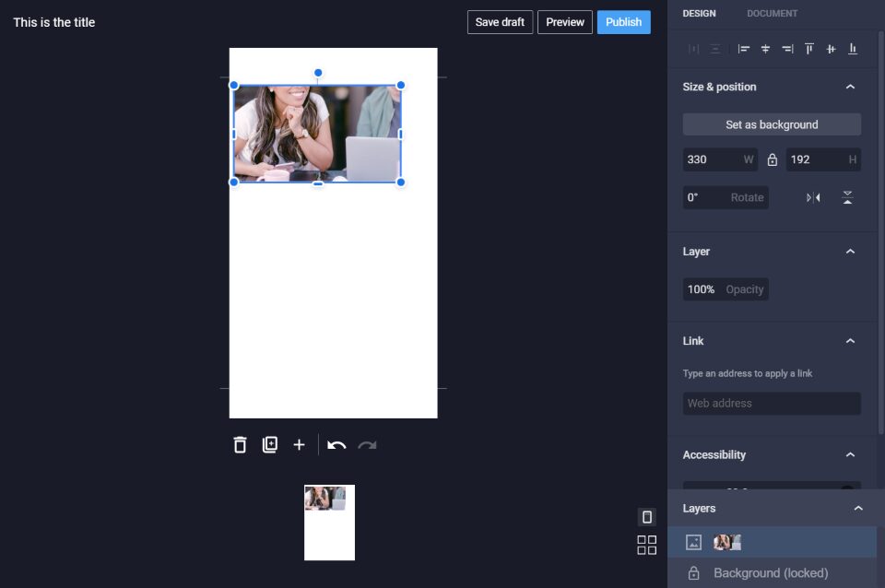Add a new page with the plus icon
Viewport: 885px width, 588px height.
pyautogui.click(x=299, y=445)
